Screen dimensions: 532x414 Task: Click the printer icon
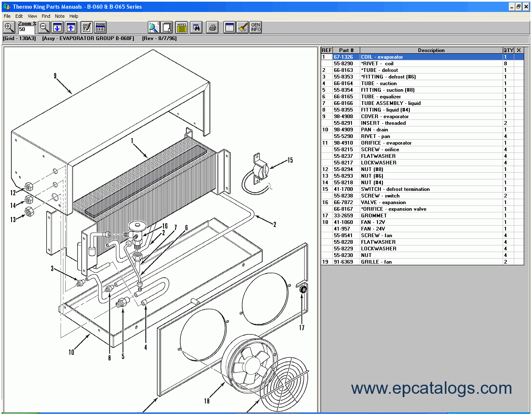212,28
